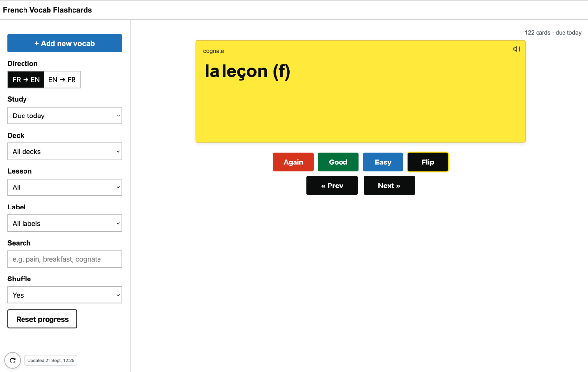Viewport: 588px width, 372px height.
Task: Select FR → EN direction
Action: pyautogui.click(x=26, y=80)
